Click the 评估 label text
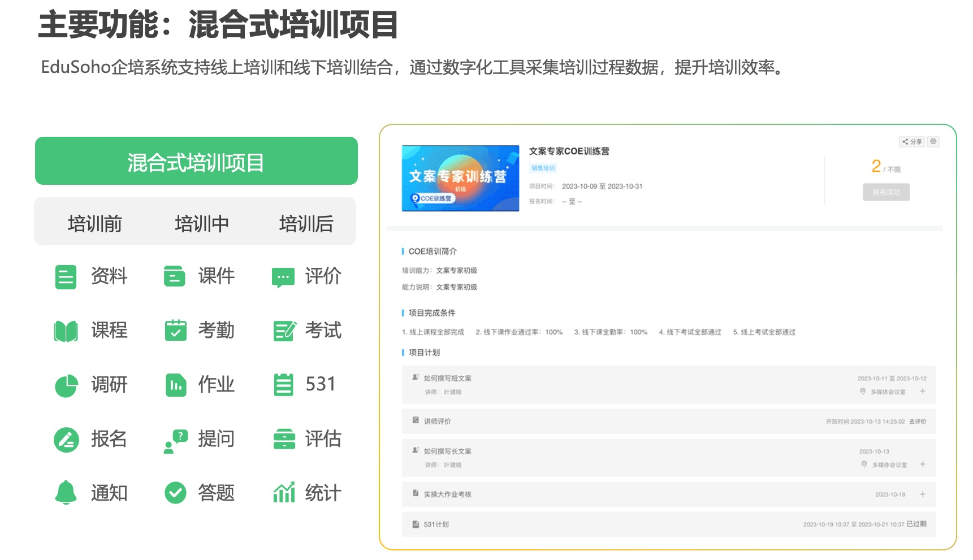The width and height of the screenshot is (973, 560). point(323,439)
